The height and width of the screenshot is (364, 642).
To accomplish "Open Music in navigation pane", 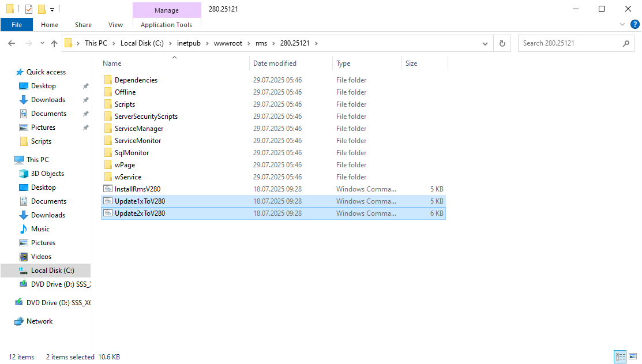I will point(40,229).
